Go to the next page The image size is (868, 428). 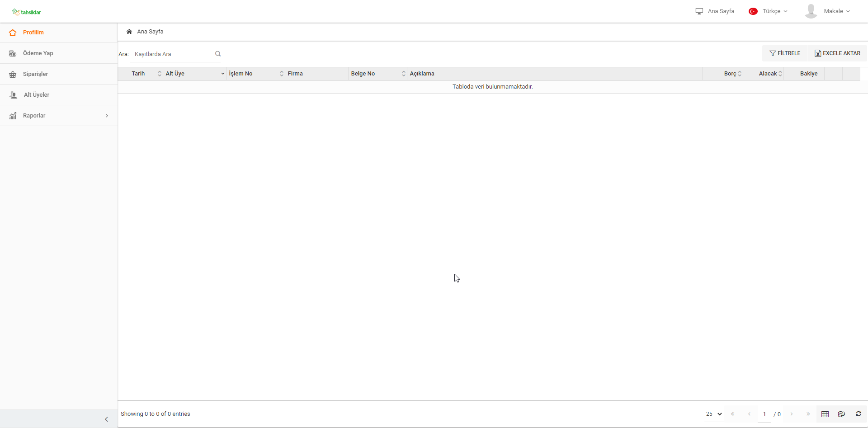click(x=792, y=414)
